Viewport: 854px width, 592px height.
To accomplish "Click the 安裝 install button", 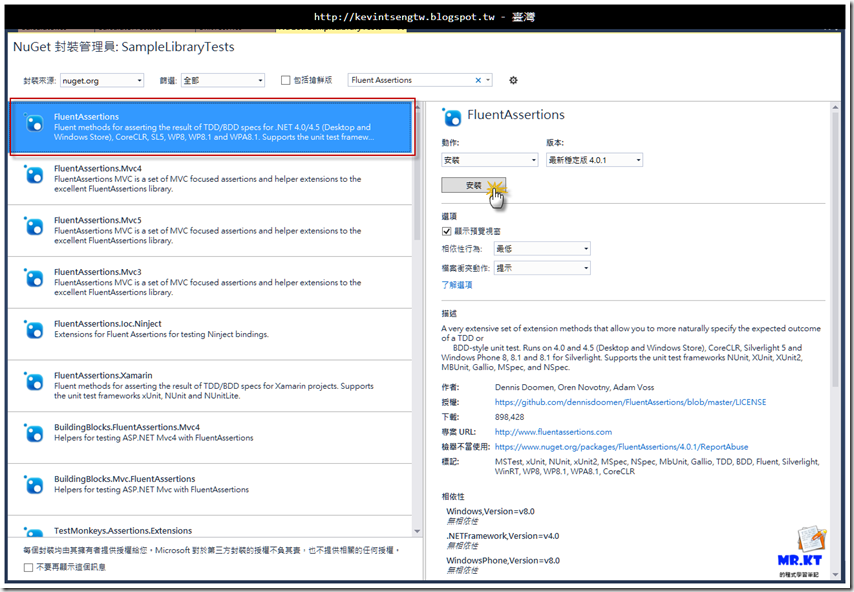I will [473, 185].
